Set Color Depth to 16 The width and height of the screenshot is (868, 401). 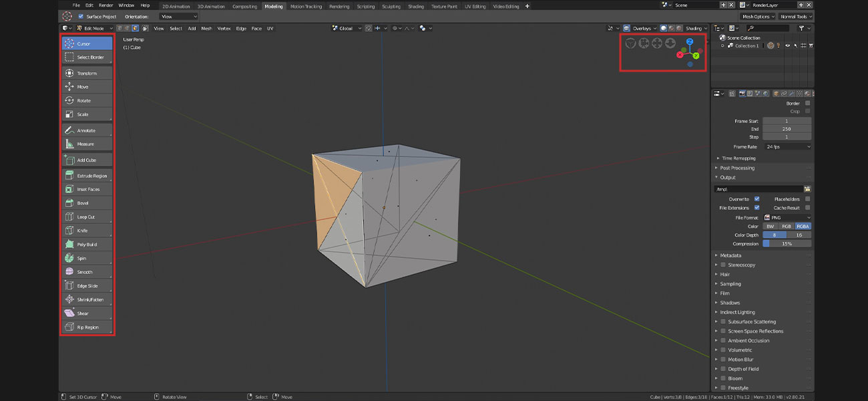click(x=799, y=235)
